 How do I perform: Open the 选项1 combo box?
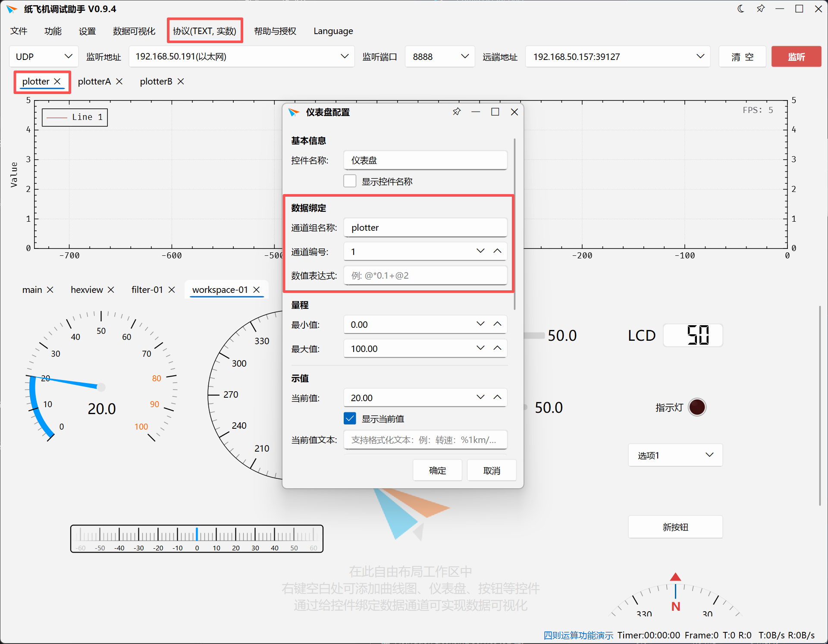point(675,455)
